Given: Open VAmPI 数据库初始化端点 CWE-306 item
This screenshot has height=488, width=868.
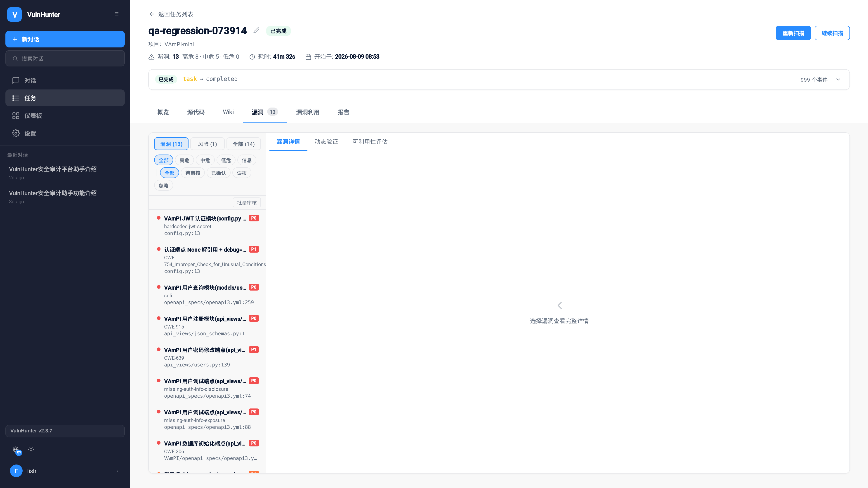Looking at the screenshot, I should click(x=208, y=451).
